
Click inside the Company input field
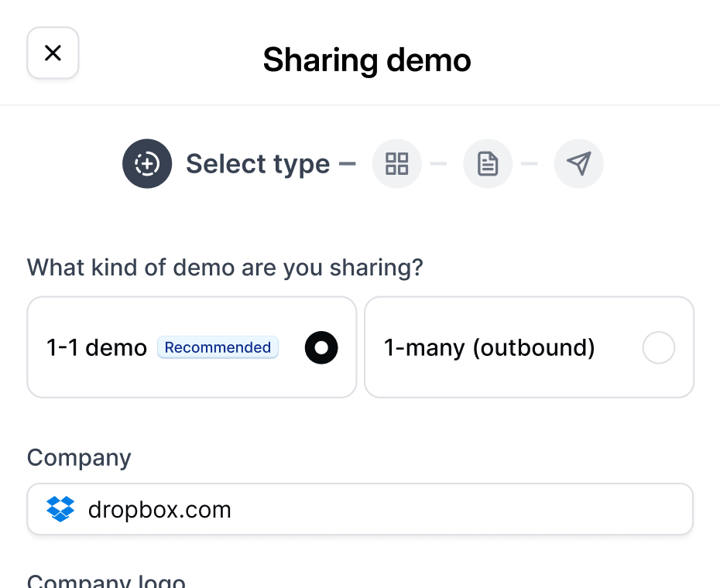tap(360, 508)
